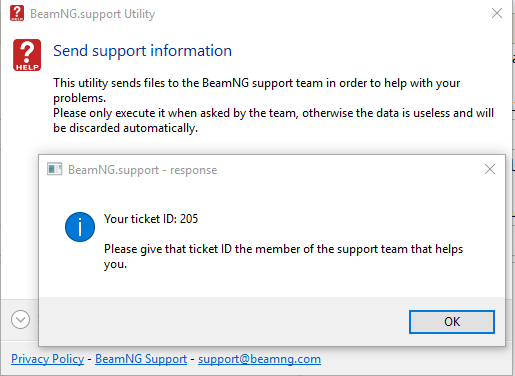Click the 'Please give that ticket ID' message text
Image resolution: width=515 pixels, height=376 pixels.
point(283,256)
